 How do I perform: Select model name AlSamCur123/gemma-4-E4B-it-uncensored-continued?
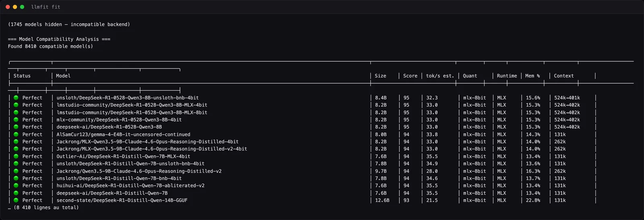pyautogui.click(x=123, y=134)
